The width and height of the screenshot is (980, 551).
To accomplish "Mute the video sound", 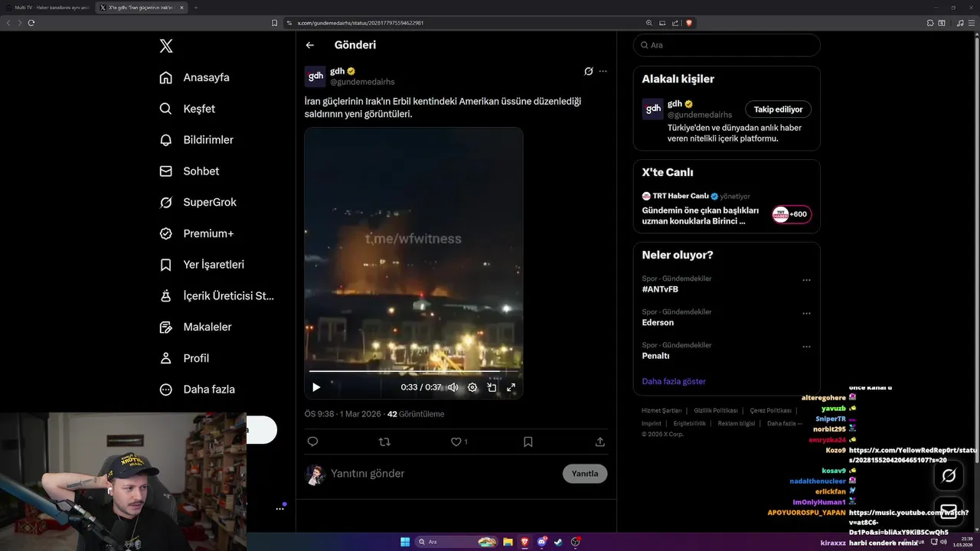I will (x=453, y=387).
